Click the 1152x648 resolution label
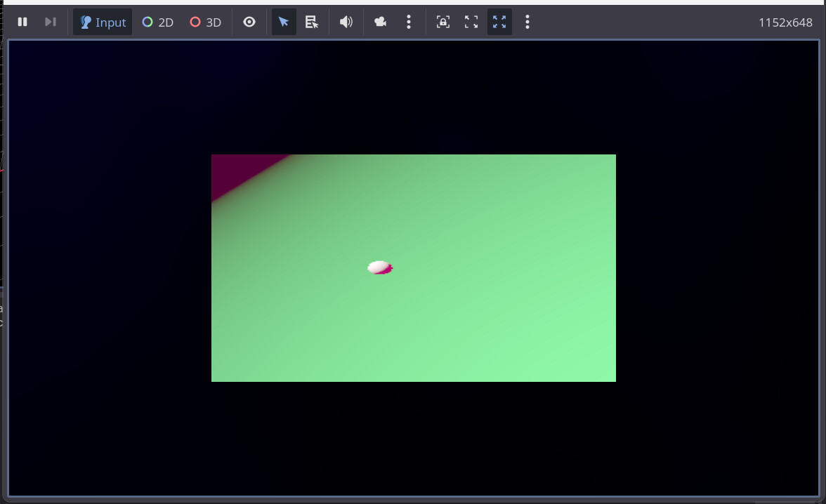Viewport: 826px width, 504px height. point(785,22)
